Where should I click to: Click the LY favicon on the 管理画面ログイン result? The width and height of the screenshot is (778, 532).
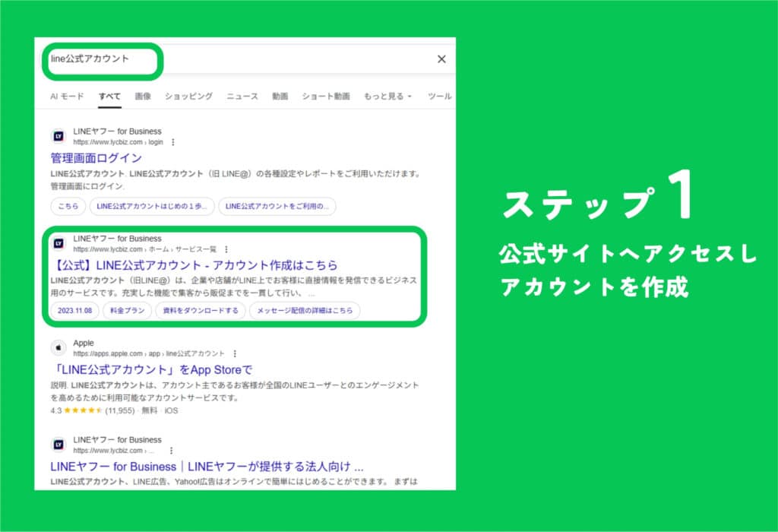pyautogui.click(x=58, y=136)
